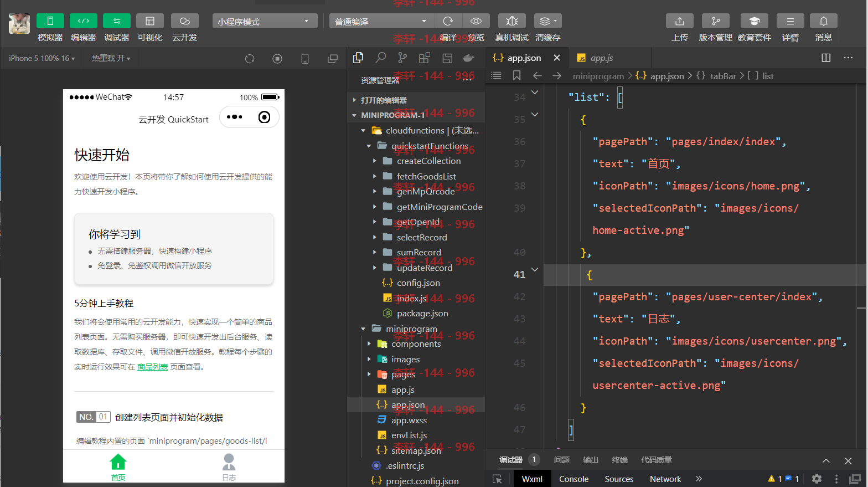Screen dimensions: 868x487
Task: Click tabBar in the breadcrumb path
Action: [723, 76]
